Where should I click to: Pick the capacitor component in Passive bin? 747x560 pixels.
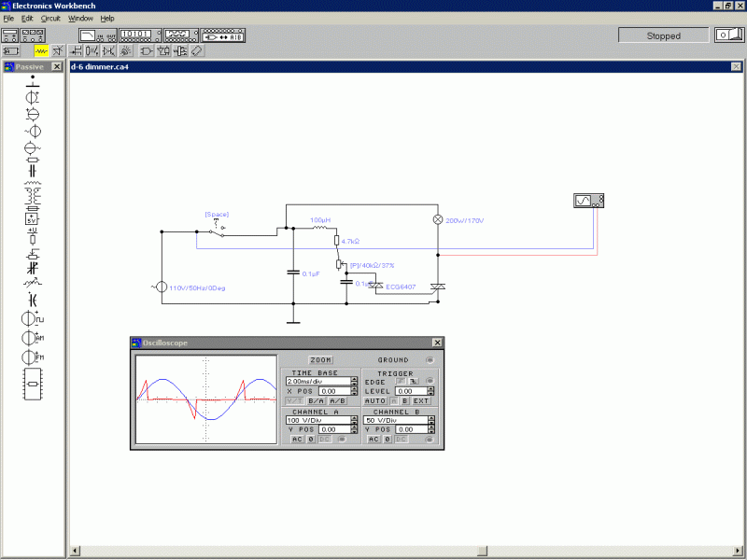tap(33, 171)
